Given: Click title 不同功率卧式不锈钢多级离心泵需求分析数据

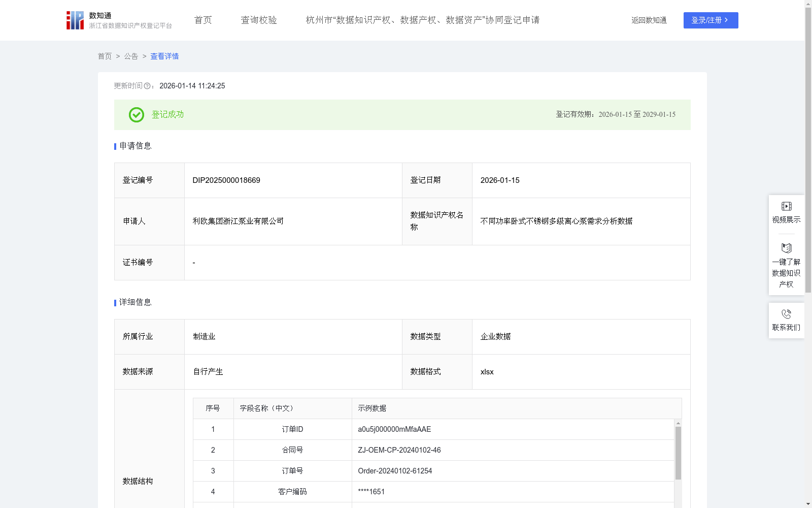Looking at the screenshot, I should (556, 221).
